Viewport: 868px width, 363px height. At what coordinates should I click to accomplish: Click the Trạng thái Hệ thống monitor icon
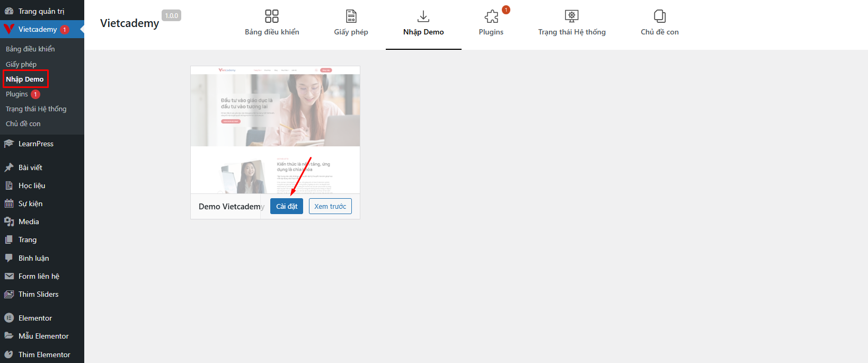tap(572, 16)
